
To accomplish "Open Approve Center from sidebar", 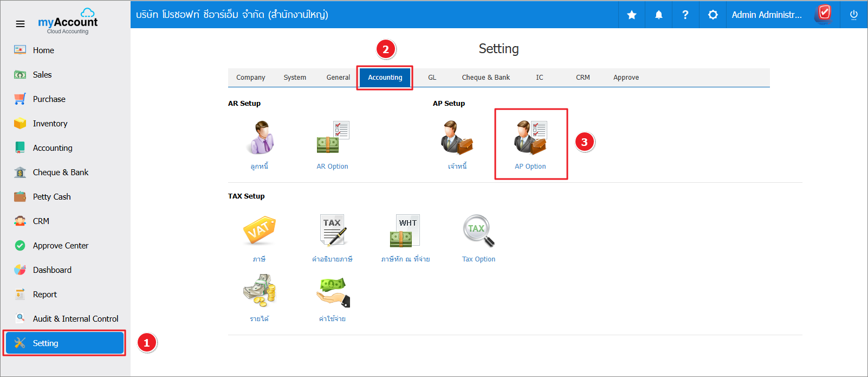I will [x=60, y=246].
